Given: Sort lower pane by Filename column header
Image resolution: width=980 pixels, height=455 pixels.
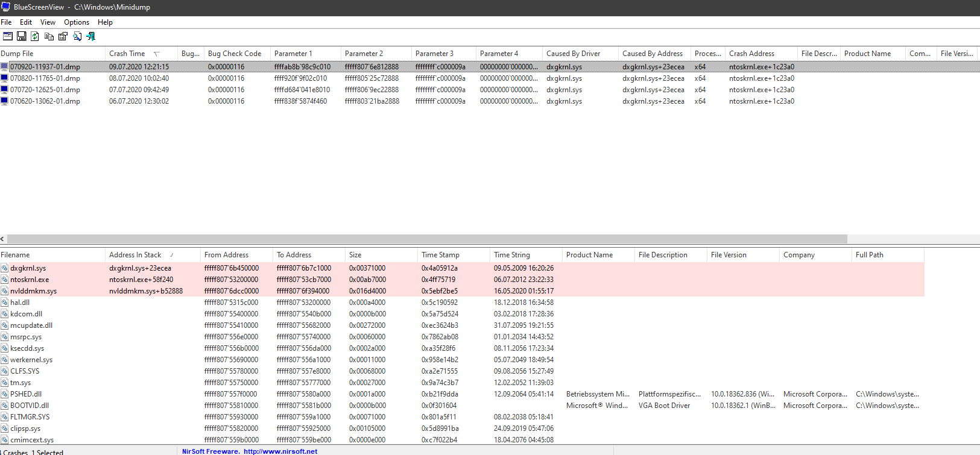Looking at the screenshot, I should tap(53, 255).
